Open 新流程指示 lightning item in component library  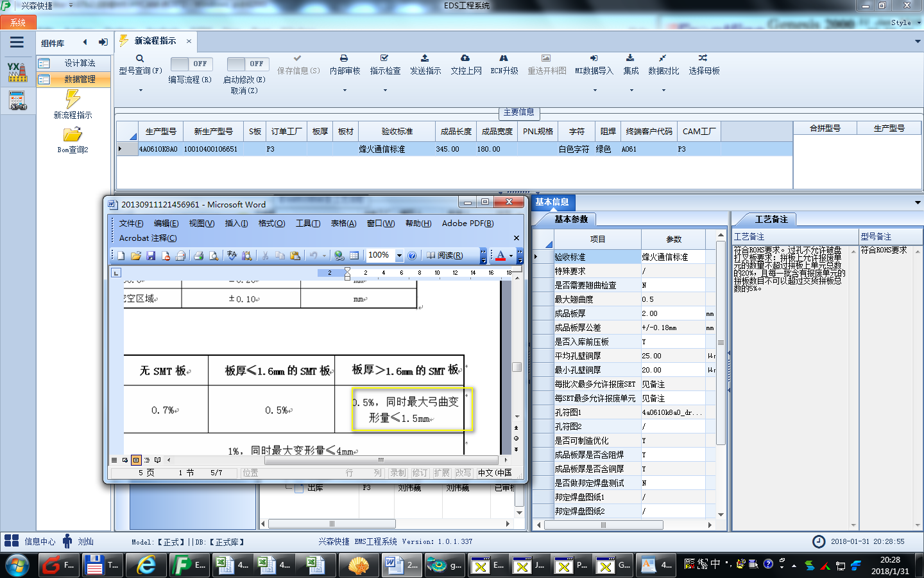[73, 104]
